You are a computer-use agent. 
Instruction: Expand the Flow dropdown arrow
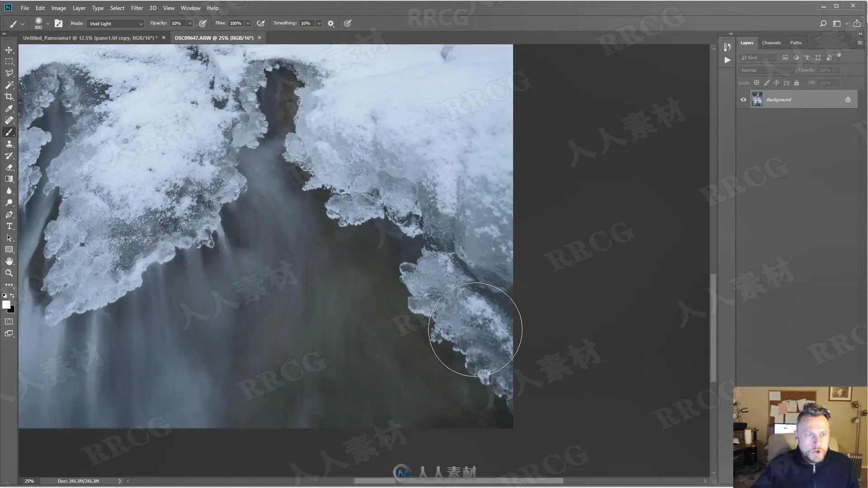click(248, 23)
